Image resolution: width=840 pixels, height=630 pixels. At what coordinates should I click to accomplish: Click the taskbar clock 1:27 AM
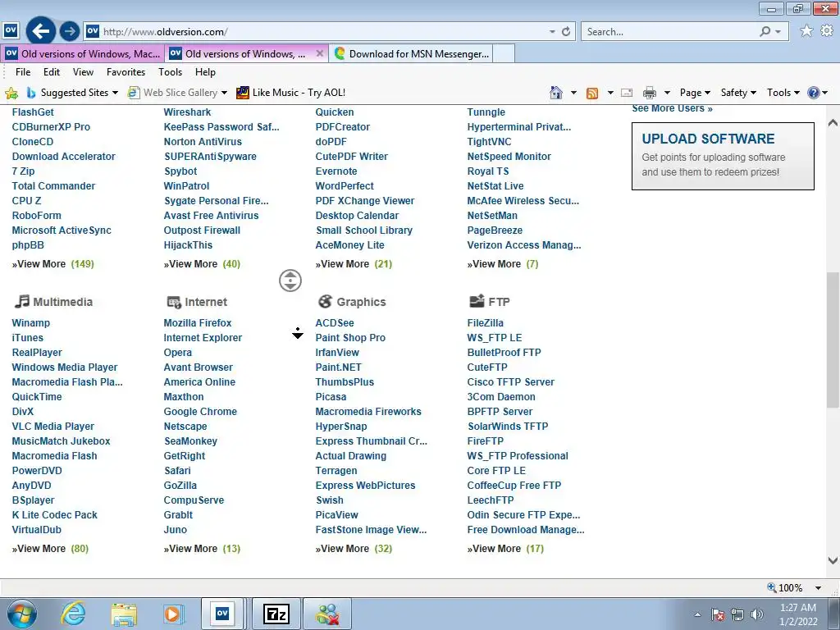click(x=797, y=608)
